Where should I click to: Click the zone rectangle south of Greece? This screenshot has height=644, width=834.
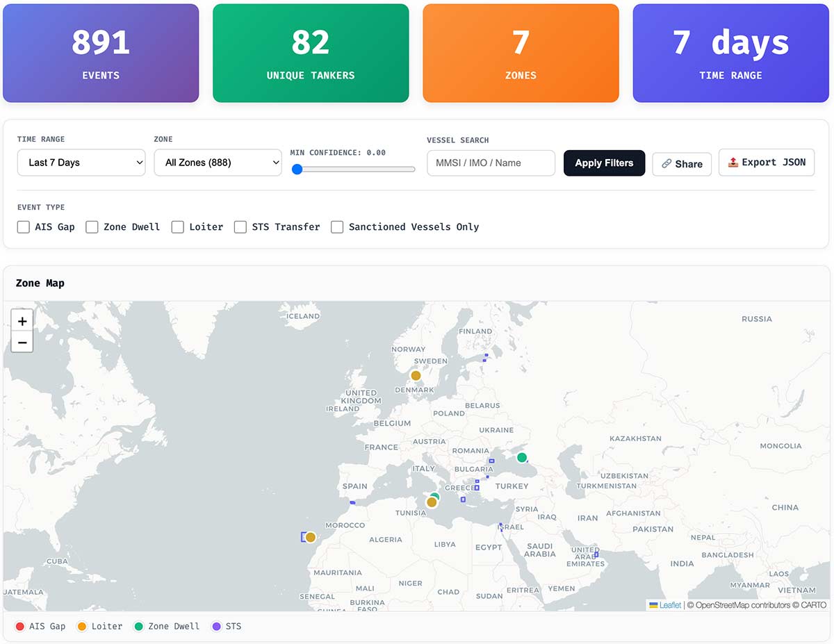click(463, 499)
